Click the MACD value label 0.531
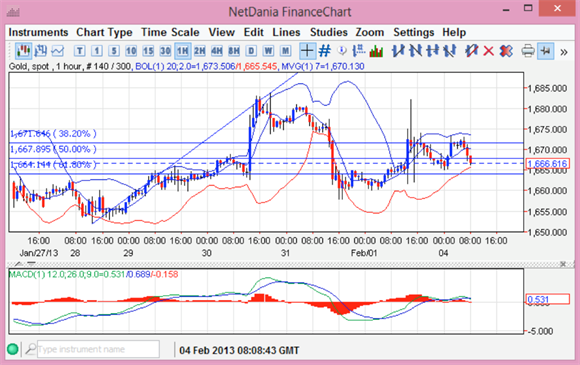580x365 pixels. [x=547, y=299]
